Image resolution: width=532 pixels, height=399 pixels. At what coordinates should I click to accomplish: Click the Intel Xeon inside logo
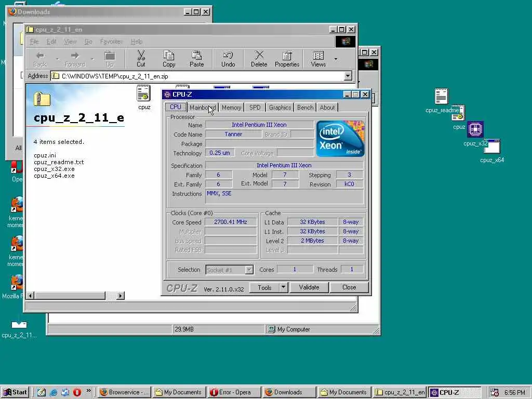point(340,139)
